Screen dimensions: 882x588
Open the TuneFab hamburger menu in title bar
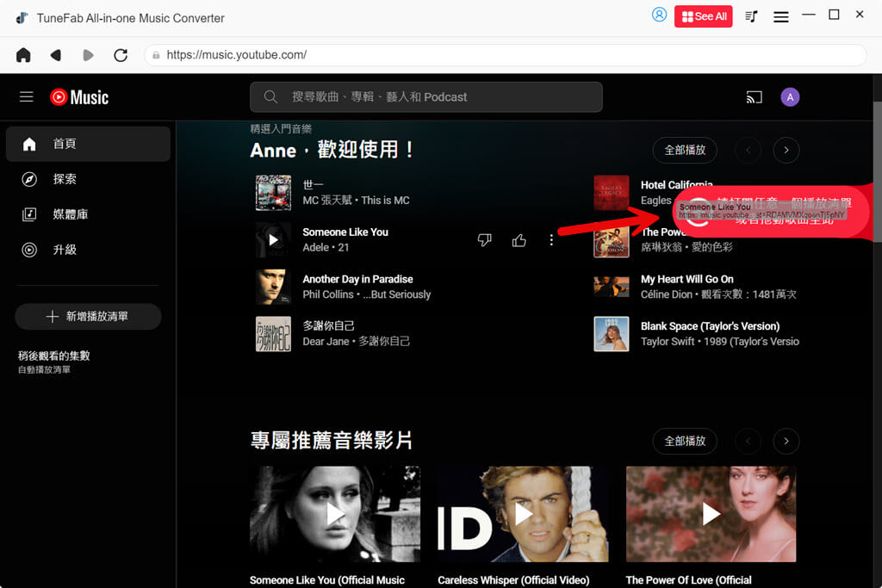780,17
